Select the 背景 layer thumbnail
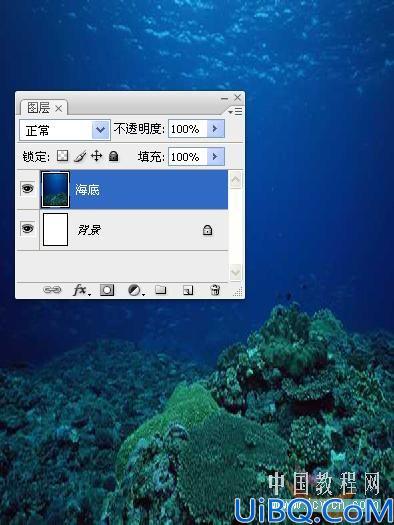394x525 pixels. pyautogui.click(x=55, y=230)
